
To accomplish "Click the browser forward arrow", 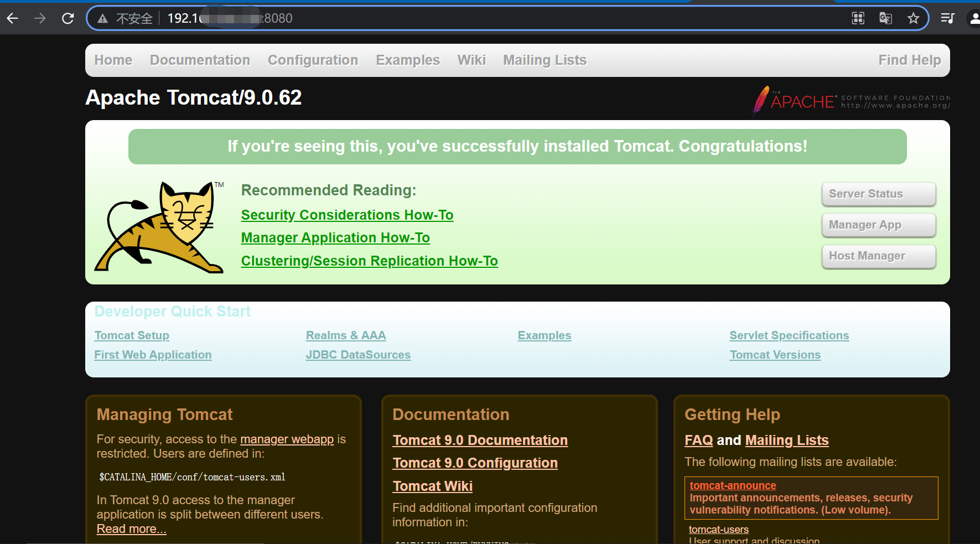I will click(40, 18).
